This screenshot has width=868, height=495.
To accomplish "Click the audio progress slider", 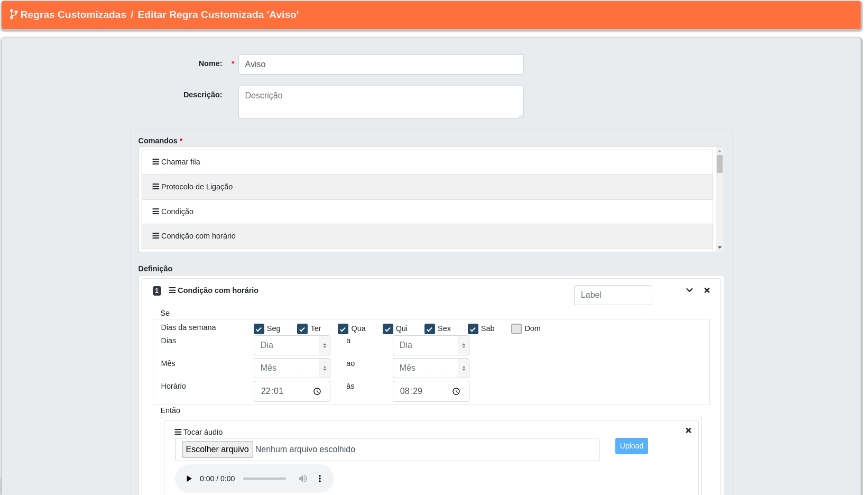I will click(x=264, y=479).
